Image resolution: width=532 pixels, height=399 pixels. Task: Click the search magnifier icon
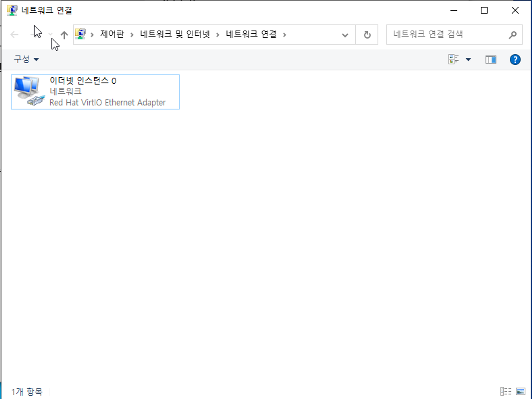pos(512,35)
